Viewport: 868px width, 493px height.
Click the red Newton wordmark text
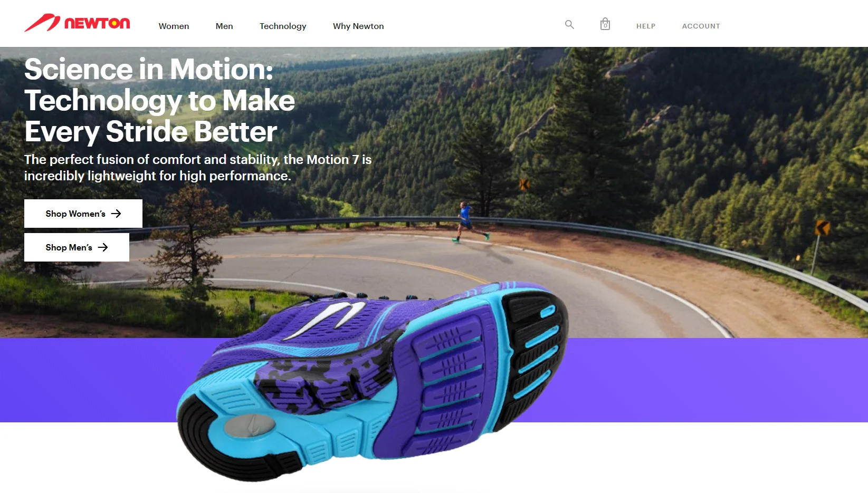(x=97, y=23)
